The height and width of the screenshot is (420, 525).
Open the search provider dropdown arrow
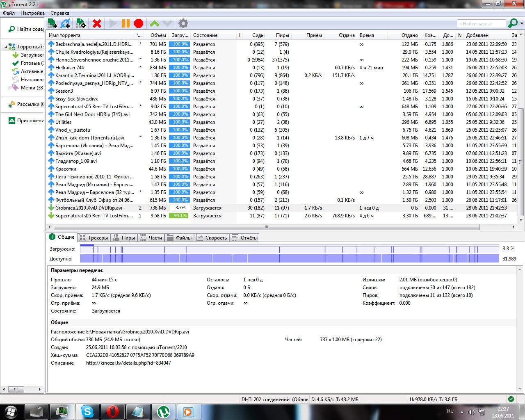click(522, 23)
